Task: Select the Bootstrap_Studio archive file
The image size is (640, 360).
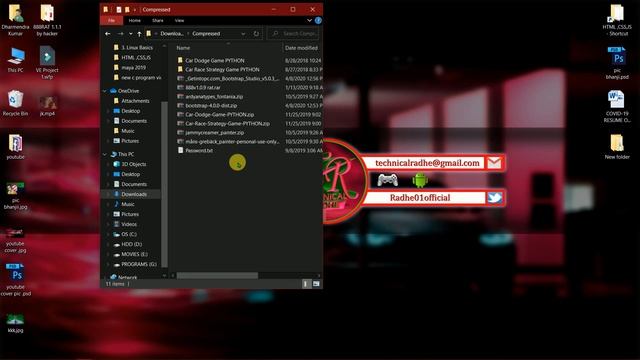Action: click(232, 78)
